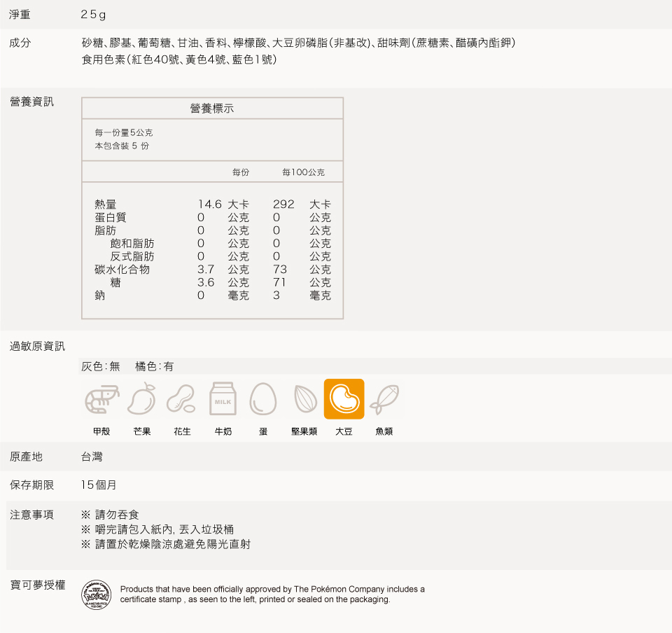The height and width of the screenshot is (633, 672).
Task: Click the 寶可夢授權 license heading
Action: point(38,585)
